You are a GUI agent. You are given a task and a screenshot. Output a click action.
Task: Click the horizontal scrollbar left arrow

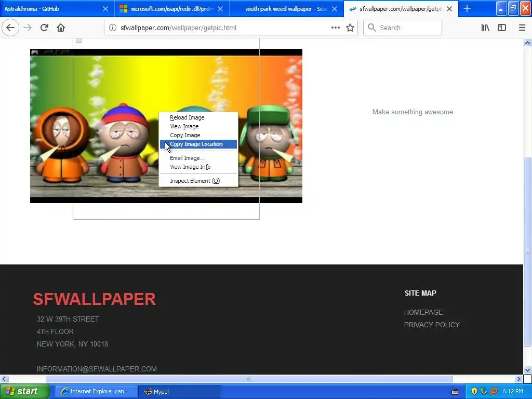click(4, 379)
